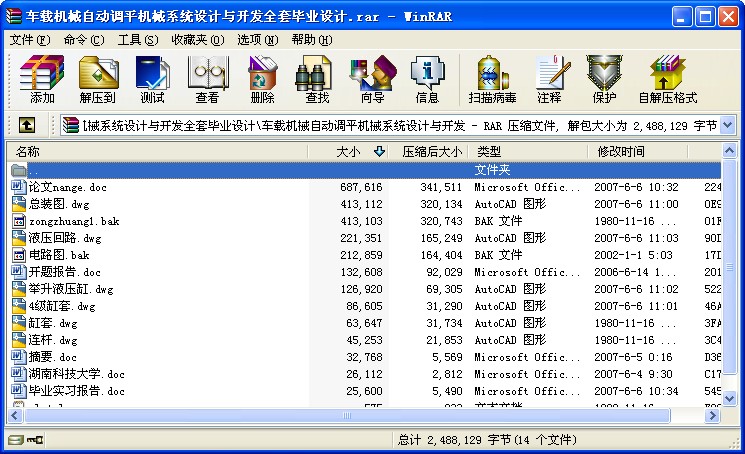Image resolution: width=745 pixels, height=454 pixels.
Task: Select file 连杆.dwg
Action: point(53,340)
